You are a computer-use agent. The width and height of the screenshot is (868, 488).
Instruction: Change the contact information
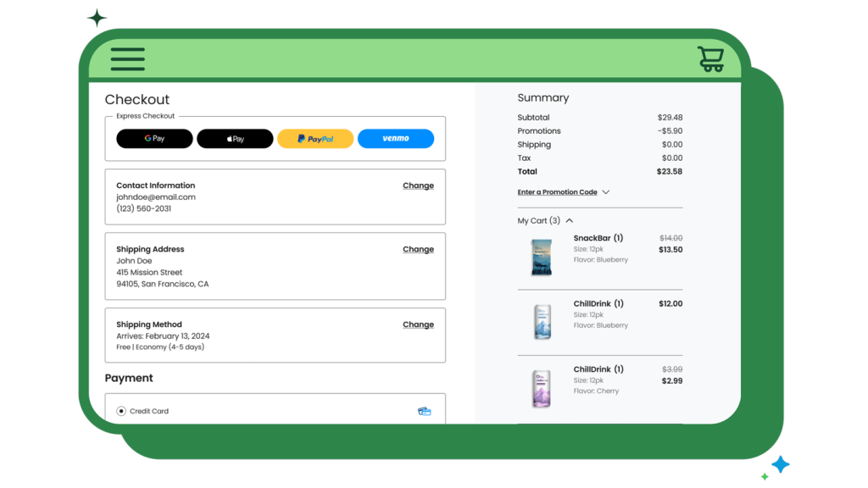[x=418, y=186]
